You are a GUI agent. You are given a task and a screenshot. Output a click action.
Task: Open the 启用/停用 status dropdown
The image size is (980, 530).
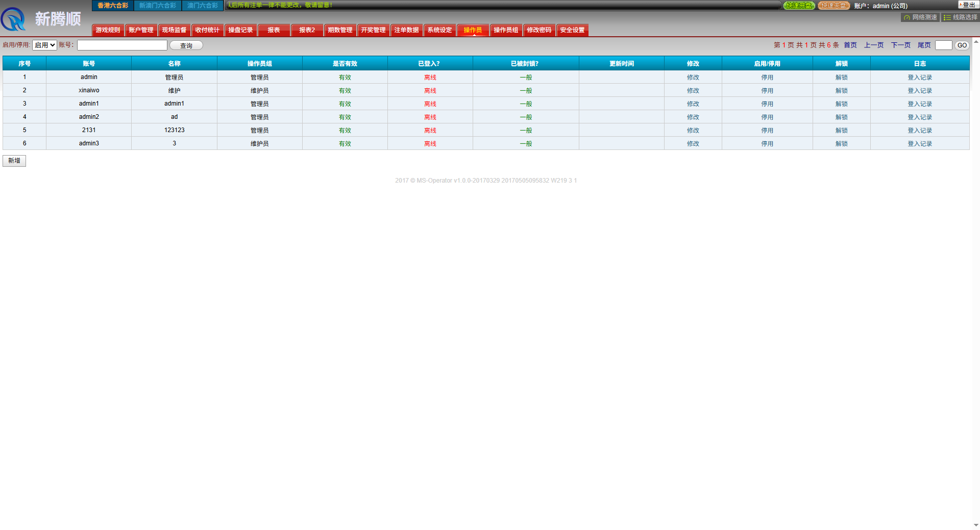pos(44,45)
